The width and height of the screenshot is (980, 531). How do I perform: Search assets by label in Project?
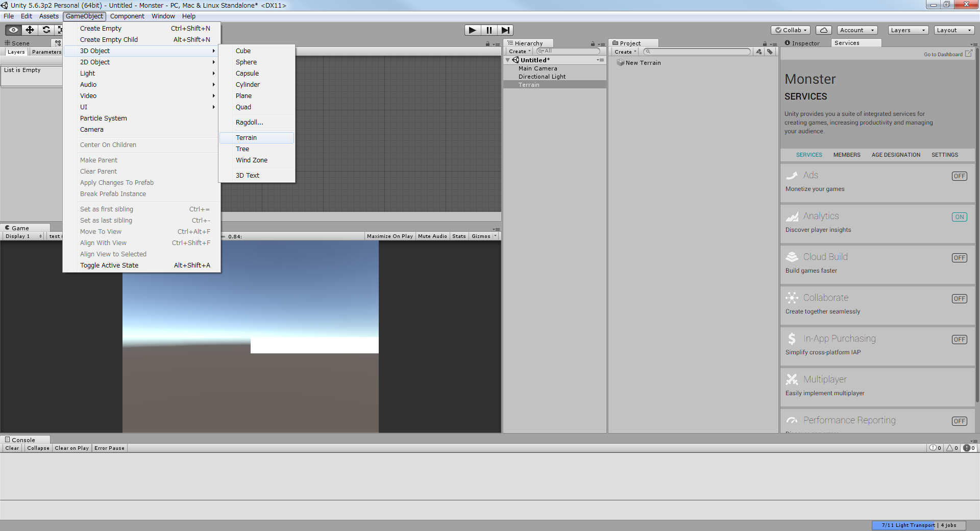coord(770,52)
